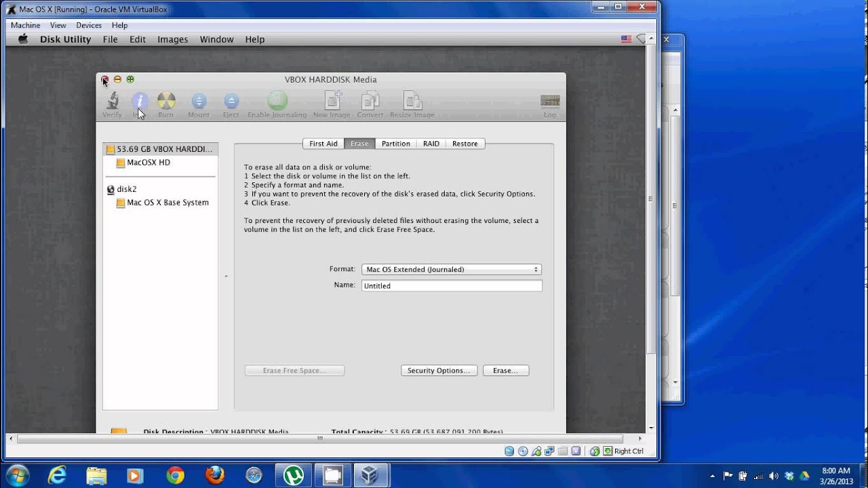Click the Eject toolbar icon

point(231,101)
